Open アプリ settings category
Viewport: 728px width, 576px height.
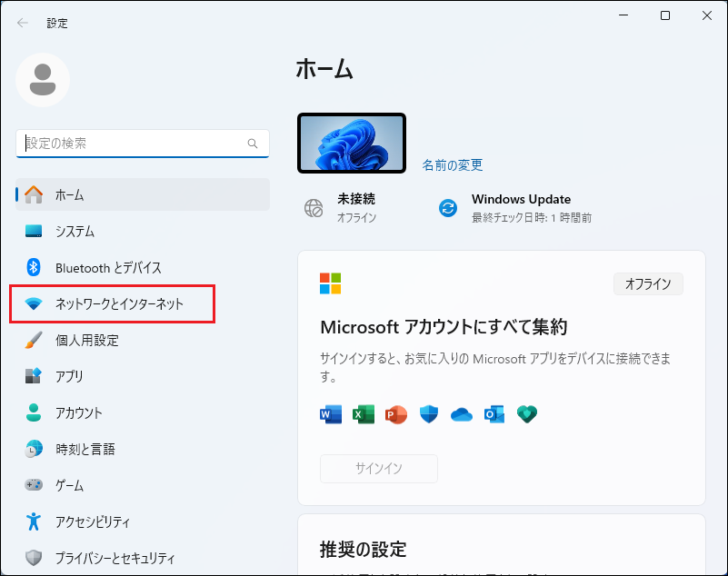coord(69,376)
